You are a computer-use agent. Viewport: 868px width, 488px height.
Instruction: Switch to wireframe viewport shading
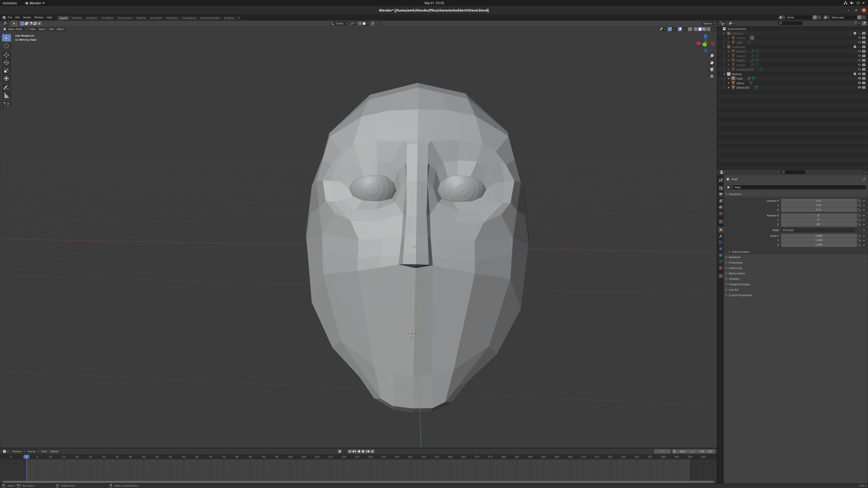696,29
